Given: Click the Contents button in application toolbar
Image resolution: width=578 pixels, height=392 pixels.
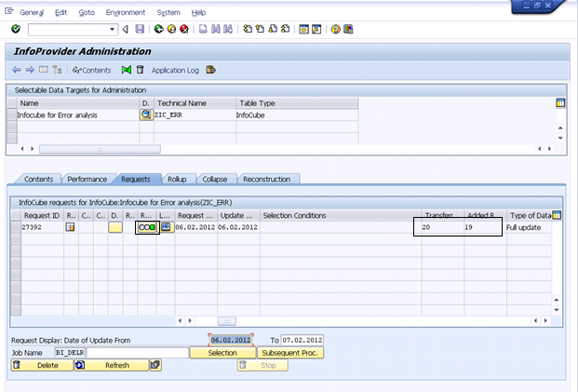Looking at the screenshot, I should [92, 70].
